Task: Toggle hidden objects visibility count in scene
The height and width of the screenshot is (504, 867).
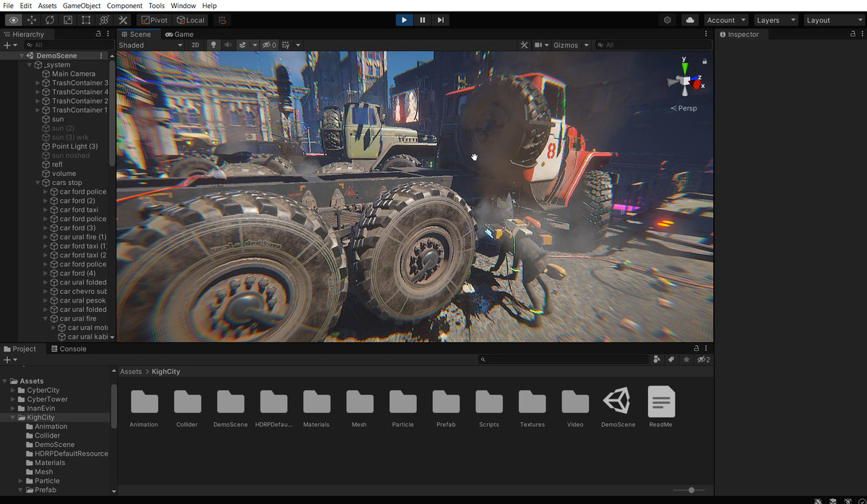Action: (269, 45)
